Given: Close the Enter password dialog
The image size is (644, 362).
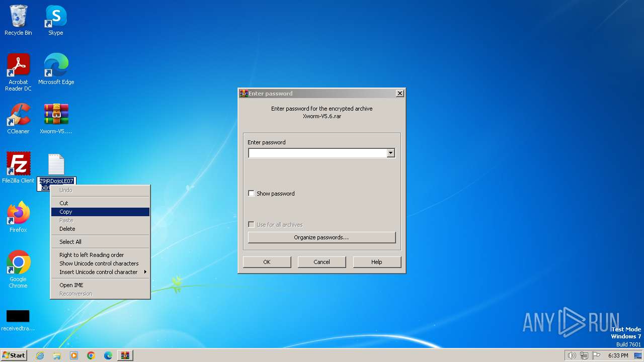Looking at the screenshot, I should pos(400,94).
